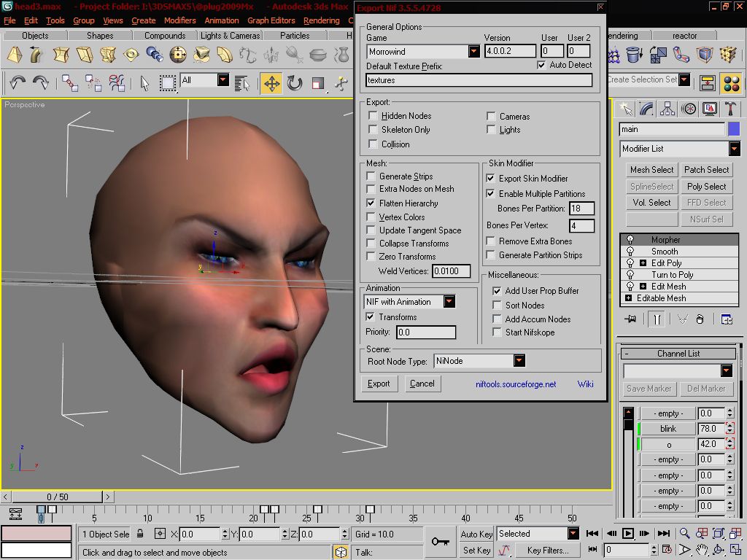Click the Undo arrow icon
Viewport: 747px width, 560px height.
(x=18, y=83)
